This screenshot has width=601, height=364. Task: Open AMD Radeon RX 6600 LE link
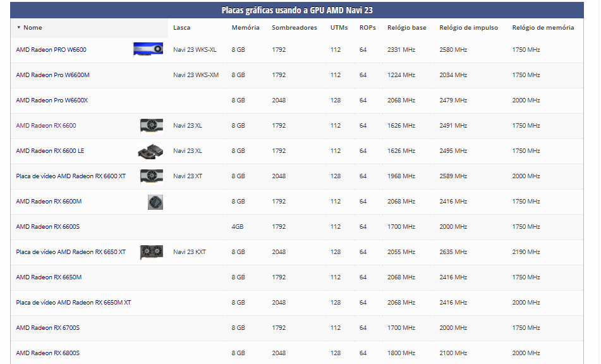50,150
